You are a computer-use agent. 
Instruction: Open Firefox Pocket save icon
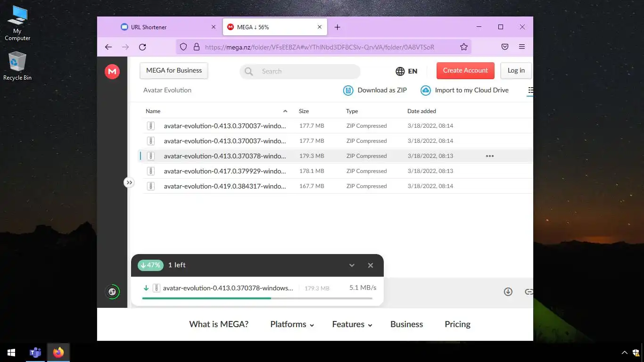tap(505, 47)
